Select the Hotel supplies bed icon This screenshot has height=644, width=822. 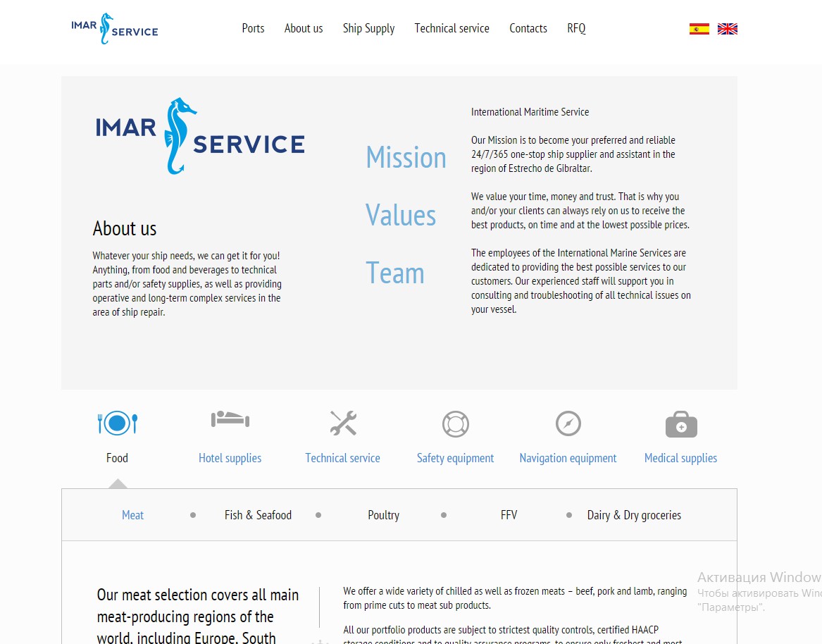(230, 419)
